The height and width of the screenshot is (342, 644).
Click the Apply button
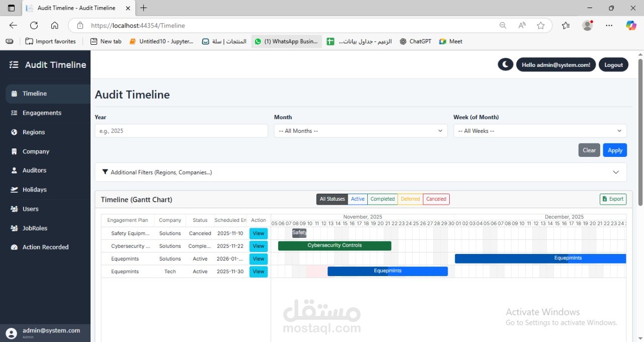pyautogui.click(x=615, y=150)
